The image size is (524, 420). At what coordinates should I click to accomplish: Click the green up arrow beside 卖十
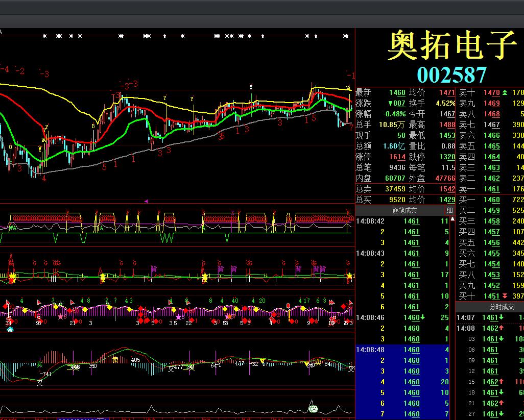coord(505,92)
